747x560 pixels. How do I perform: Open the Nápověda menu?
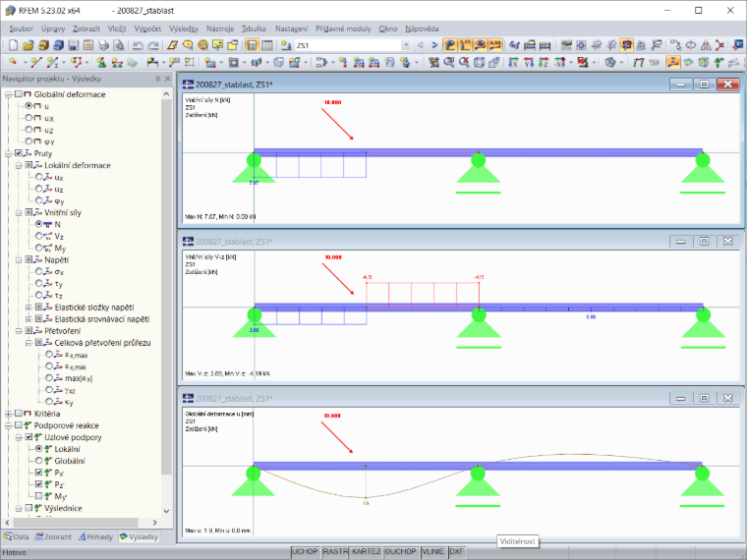[x=422, y=28]
